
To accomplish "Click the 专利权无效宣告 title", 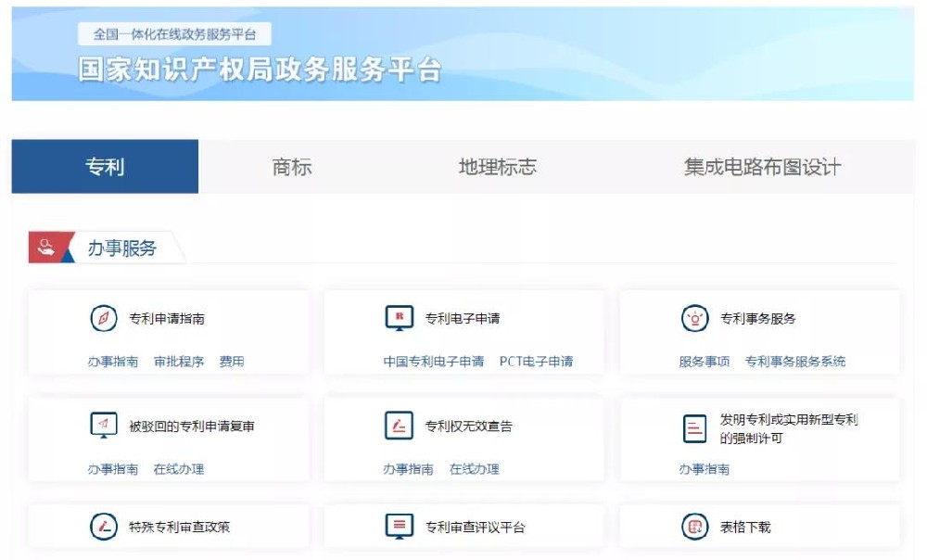I will (x=469, y=426).
